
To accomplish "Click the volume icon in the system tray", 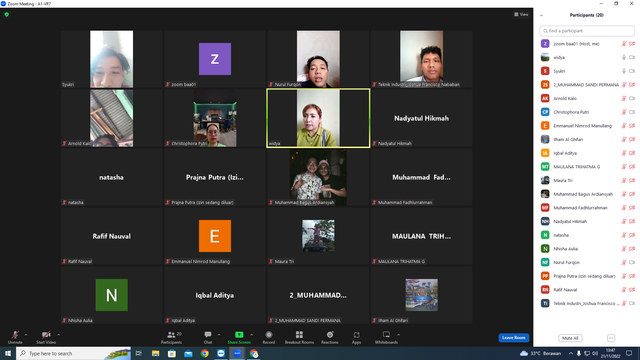I will pos(595,353).
